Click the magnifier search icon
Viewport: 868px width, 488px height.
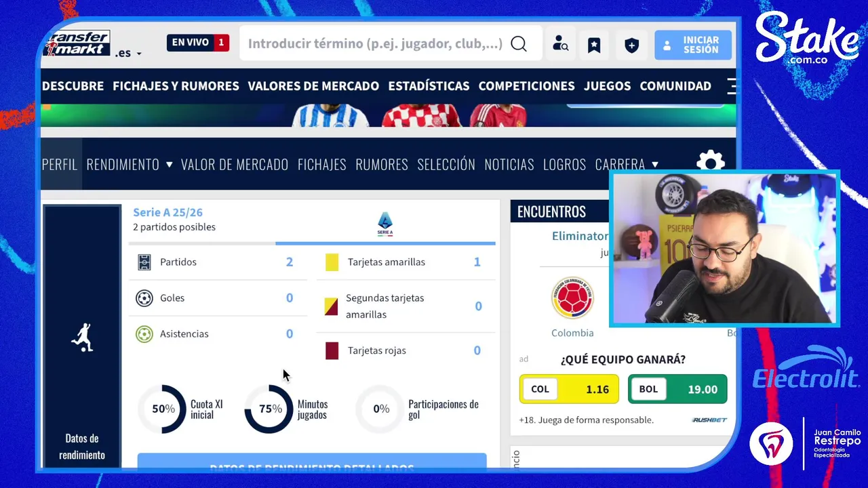point(519,43)
